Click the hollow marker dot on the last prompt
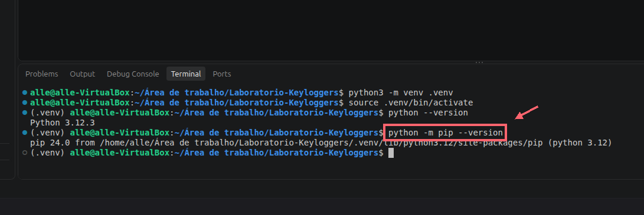The image size is (644, 215). pos(25,153)
